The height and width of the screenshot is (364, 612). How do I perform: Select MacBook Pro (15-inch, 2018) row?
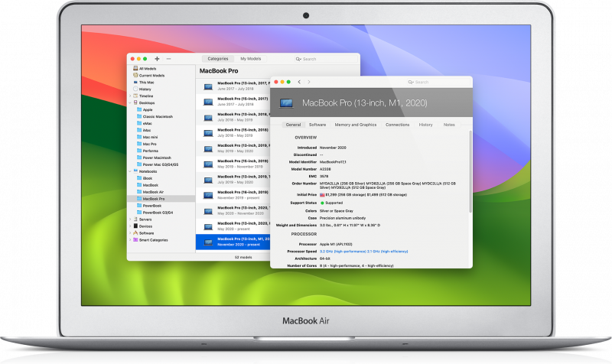point(233,133)
